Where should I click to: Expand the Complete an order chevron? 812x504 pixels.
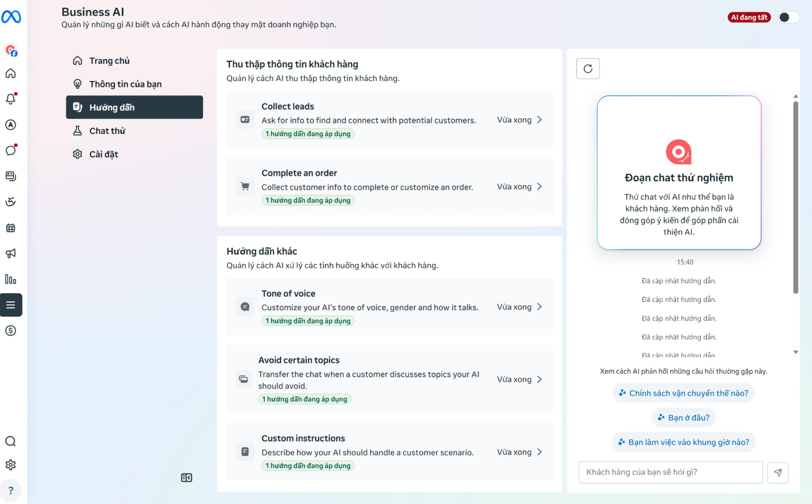pos(539,186)
